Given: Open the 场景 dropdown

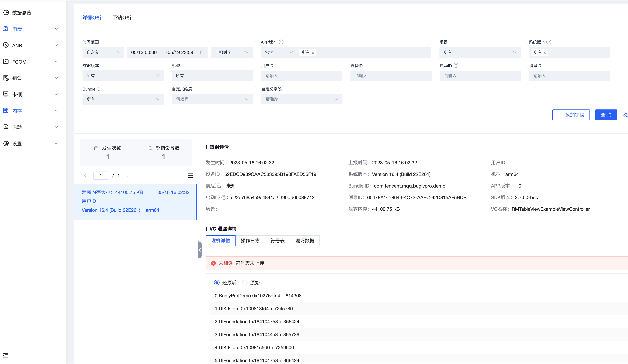Looking at the screenshot, I should [480, 52].
